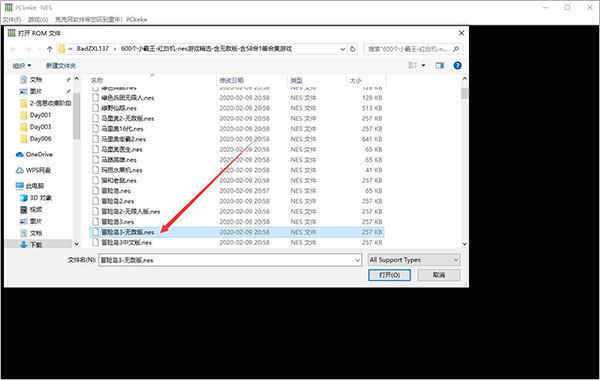
Task: Click the up one level arrow
Action: (49, 49)
